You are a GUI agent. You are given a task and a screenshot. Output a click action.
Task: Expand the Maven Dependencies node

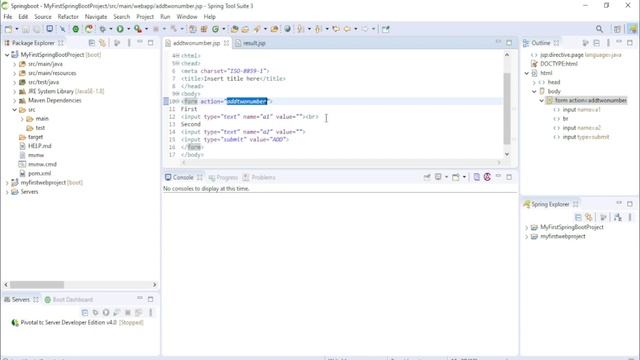click(15, 100)
